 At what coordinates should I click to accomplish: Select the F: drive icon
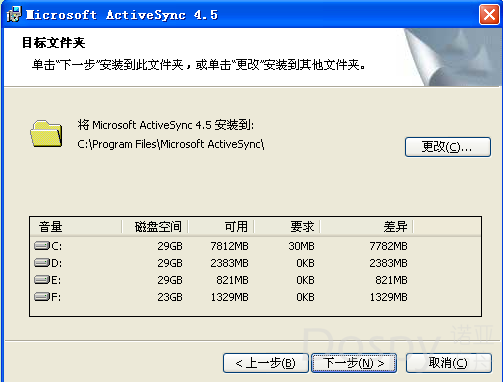42,297
